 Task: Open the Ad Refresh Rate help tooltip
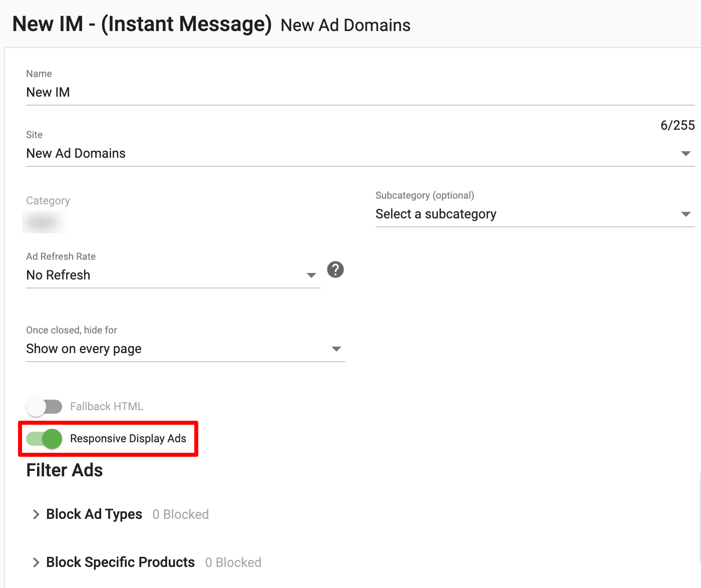tap(335, 270)
